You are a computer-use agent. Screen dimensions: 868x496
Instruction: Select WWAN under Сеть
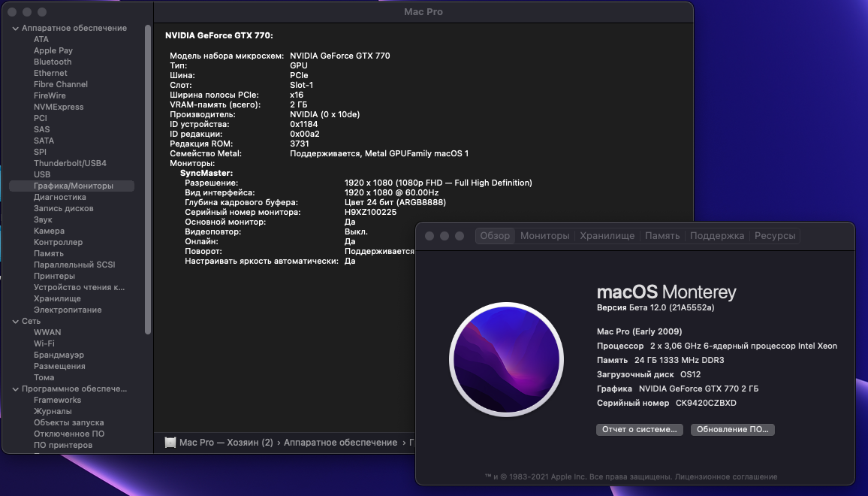[47, 332]
